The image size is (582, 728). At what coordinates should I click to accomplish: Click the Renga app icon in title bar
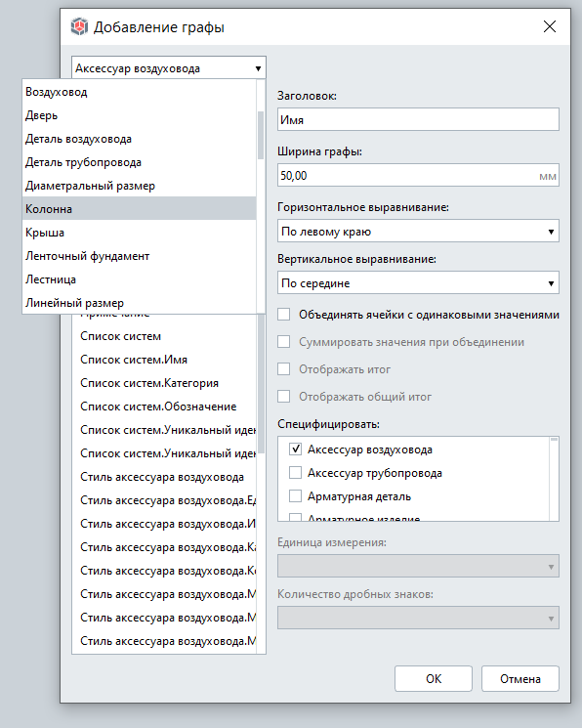click(79, 26)
